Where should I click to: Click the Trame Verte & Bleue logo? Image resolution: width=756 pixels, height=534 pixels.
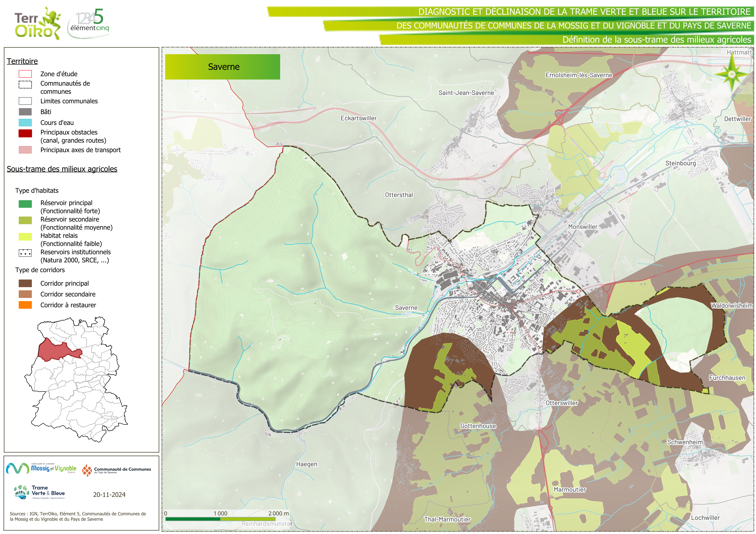[39, 492]
